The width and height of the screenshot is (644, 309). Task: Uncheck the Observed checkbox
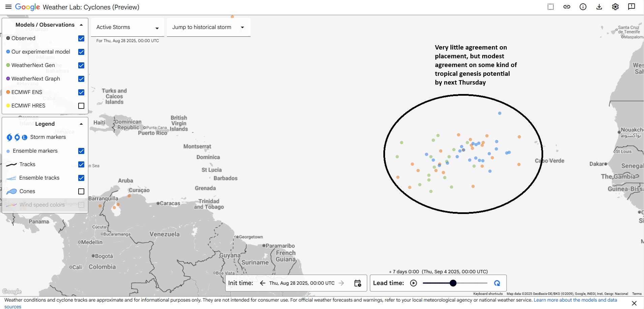pyautogui.click(x=81, y=38)
